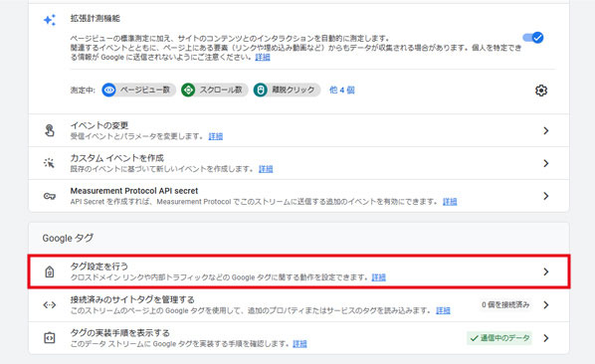Expand 接続済みのサイトタグを管理する chevron

coord(545,305)
